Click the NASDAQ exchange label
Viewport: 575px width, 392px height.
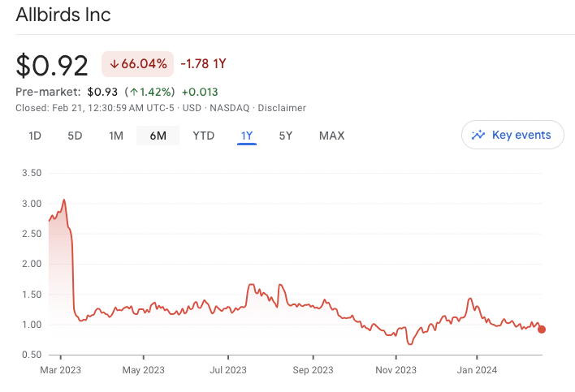[229, 108]
